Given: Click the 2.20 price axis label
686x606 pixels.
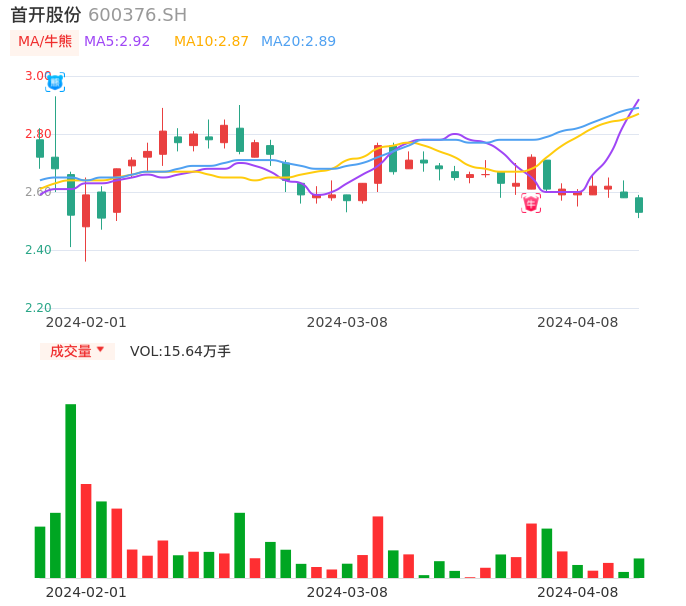Looking at the screenshot, I should tap(38, 308).
